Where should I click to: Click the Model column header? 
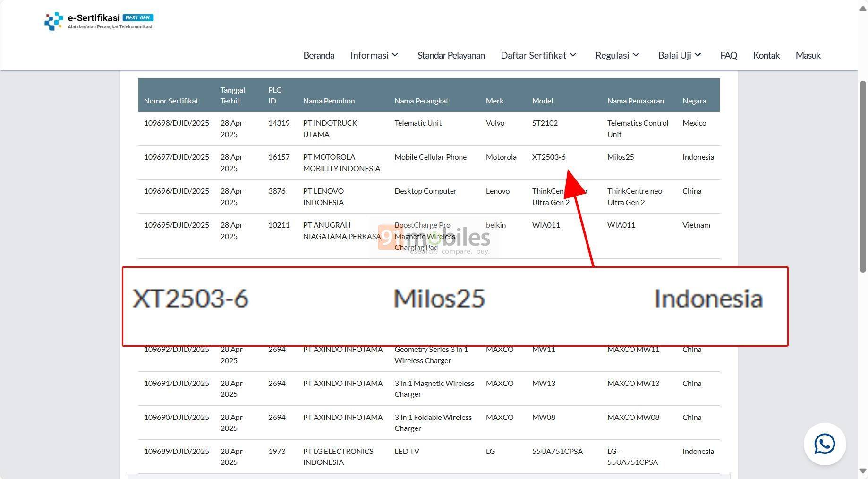542,101
